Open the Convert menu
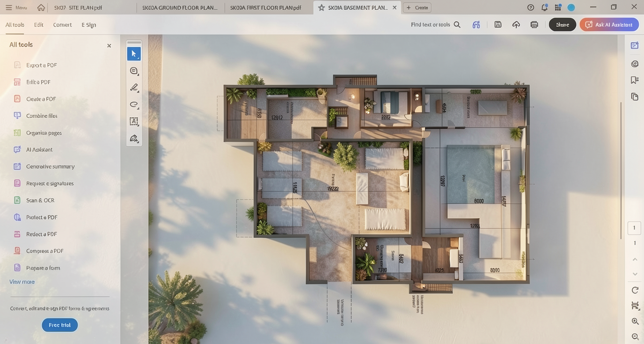 (x=62, y=25)
